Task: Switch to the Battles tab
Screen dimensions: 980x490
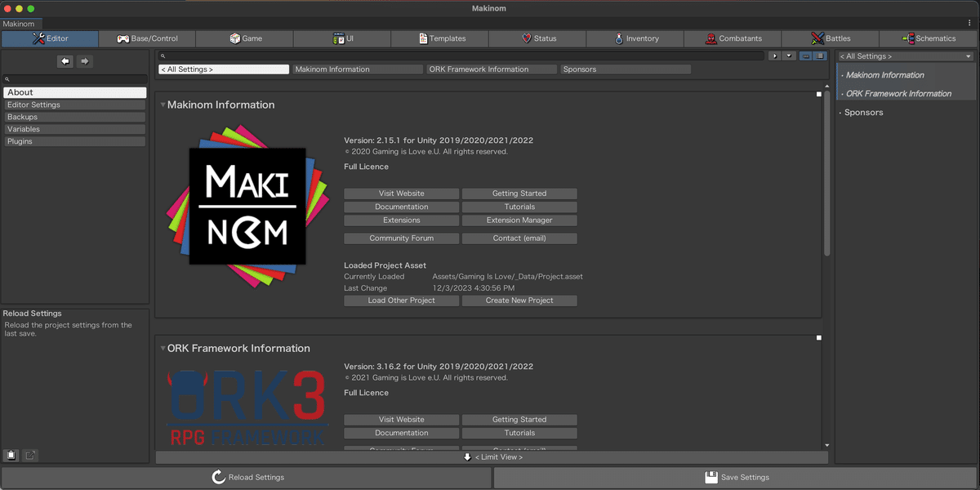Action: point(831,38)
